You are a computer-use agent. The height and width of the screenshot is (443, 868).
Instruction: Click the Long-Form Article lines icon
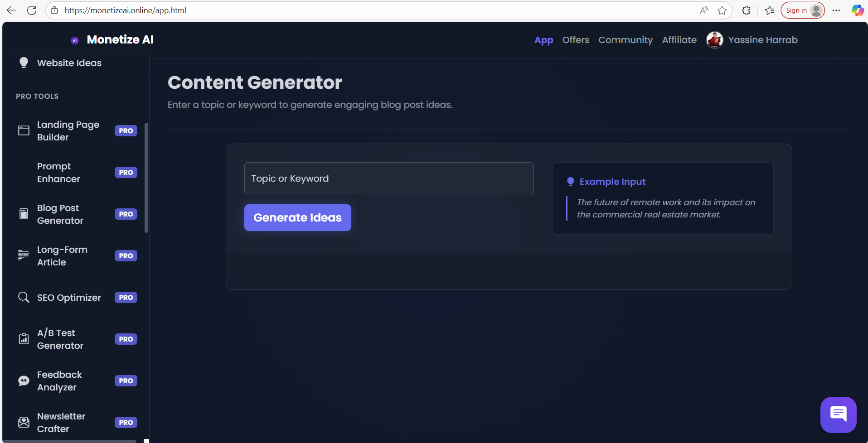click(24, 255)
